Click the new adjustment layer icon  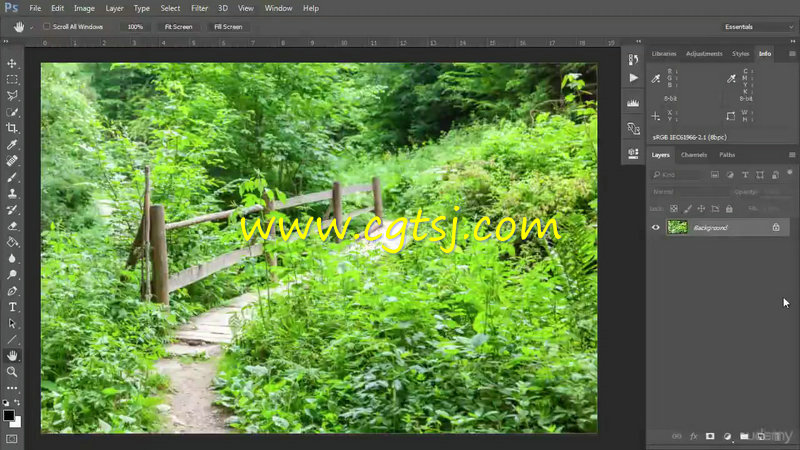[x=728, y=436]
